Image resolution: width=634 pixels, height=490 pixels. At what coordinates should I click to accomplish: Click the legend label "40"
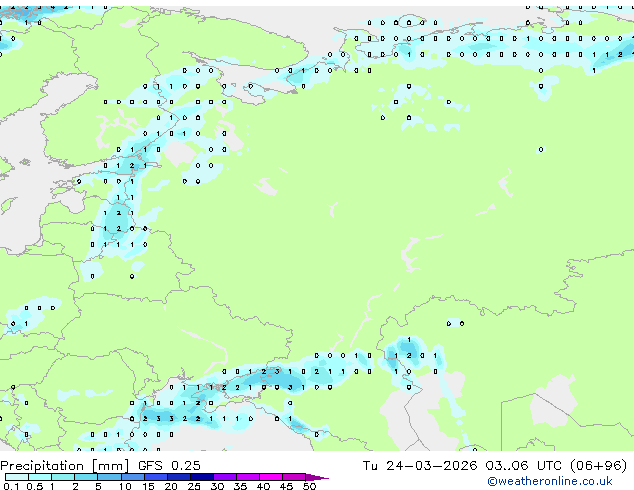[263, 486]
